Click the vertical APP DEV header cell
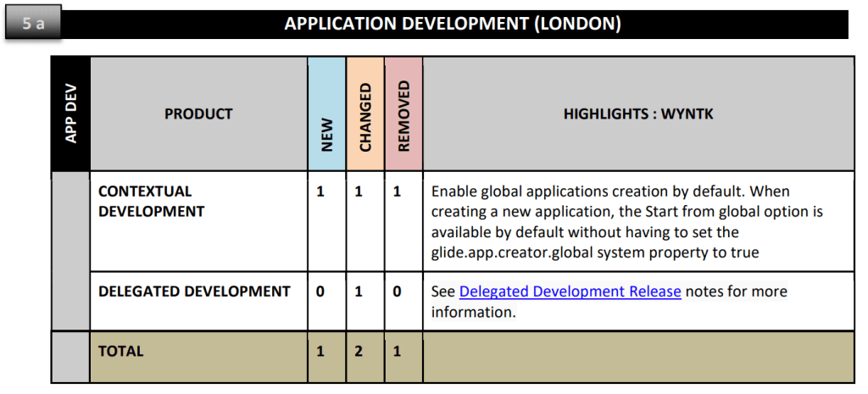 click(x=71, y=114)
